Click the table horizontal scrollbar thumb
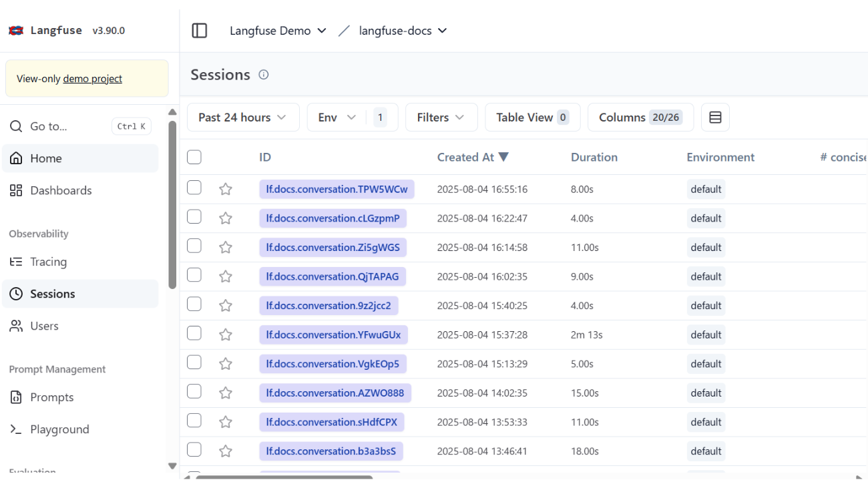 point(284,477)
